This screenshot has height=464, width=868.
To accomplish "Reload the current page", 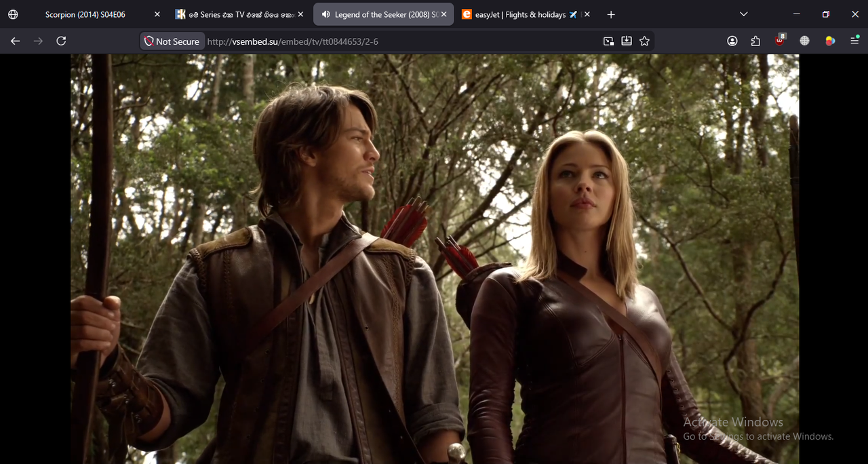I will point(61,41).
